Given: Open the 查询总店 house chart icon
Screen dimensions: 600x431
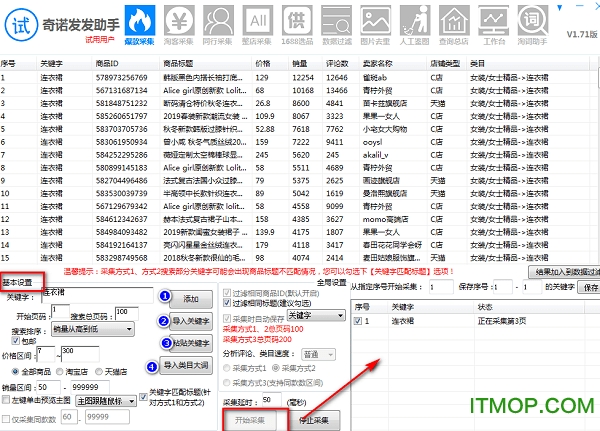Looking at the screenshot, I should 454,24.
